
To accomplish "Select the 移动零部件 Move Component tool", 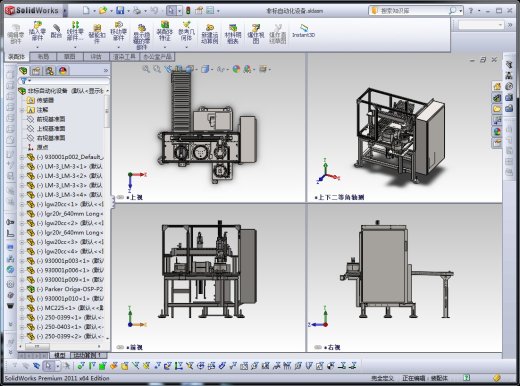I will coord(118,31).
